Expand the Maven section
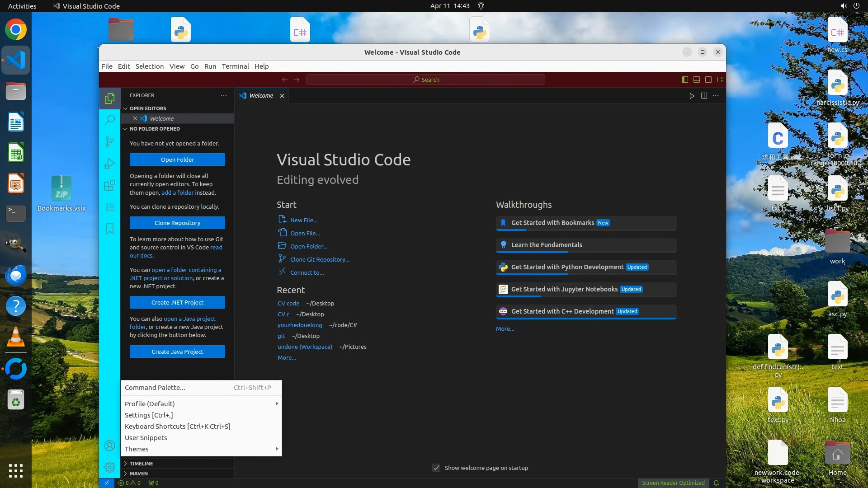This screenshot has height=488, width=868. (x=138, y=474)
